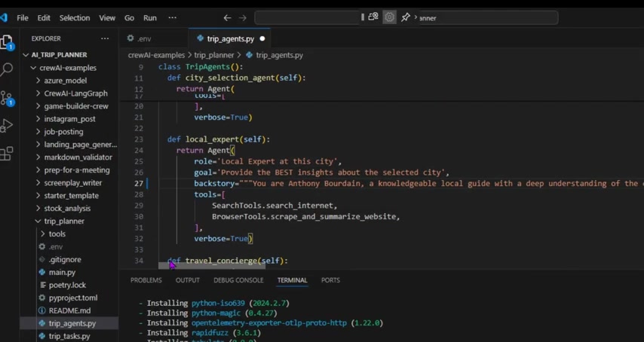Click the sticky line 'class TripAgents():'
This screenshot has width=644, height=342.
201,67
